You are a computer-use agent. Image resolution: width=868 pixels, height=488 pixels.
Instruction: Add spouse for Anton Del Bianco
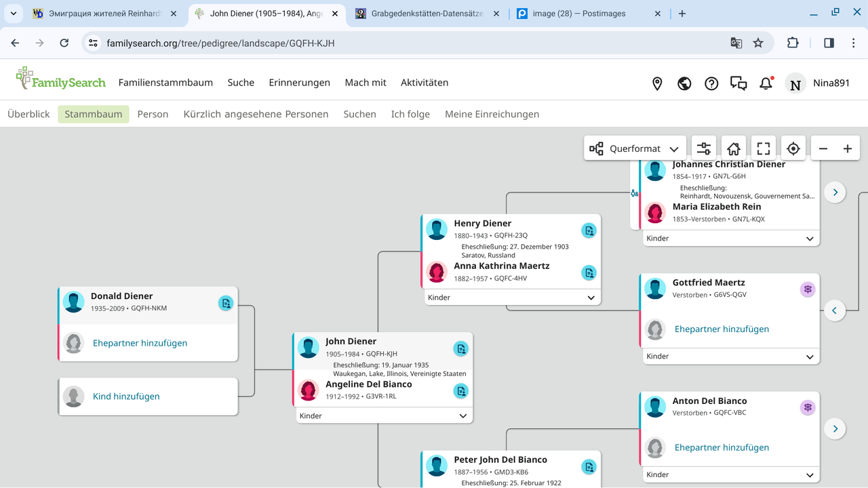(722, 447)
